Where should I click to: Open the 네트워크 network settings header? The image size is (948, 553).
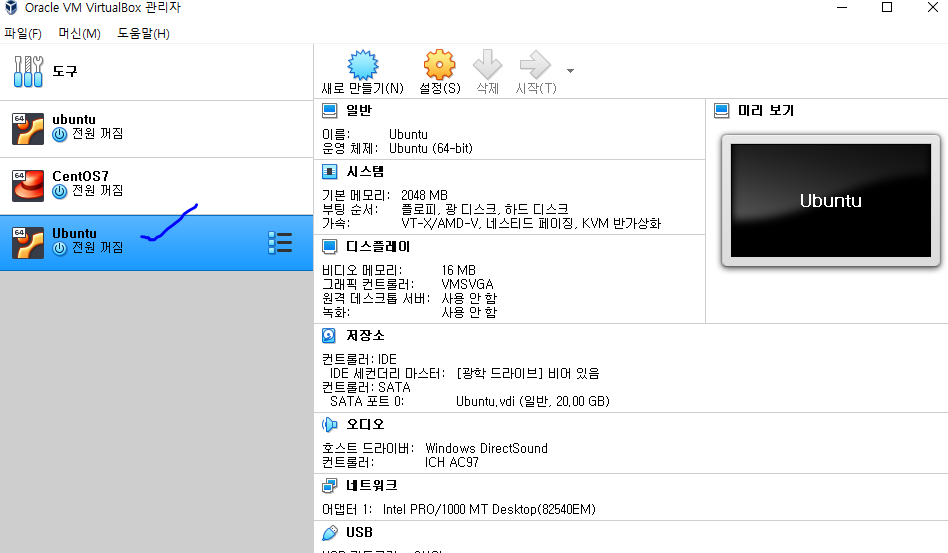pos(372,485)
